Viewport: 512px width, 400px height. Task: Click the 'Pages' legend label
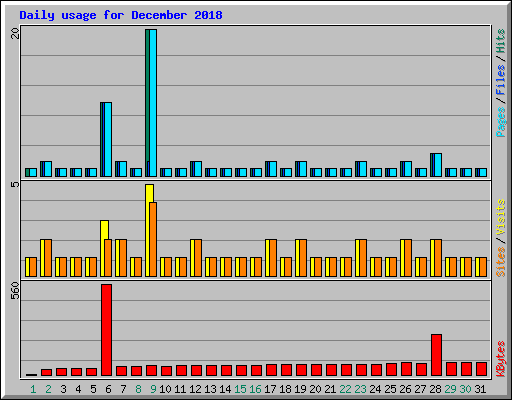point(500,122)
